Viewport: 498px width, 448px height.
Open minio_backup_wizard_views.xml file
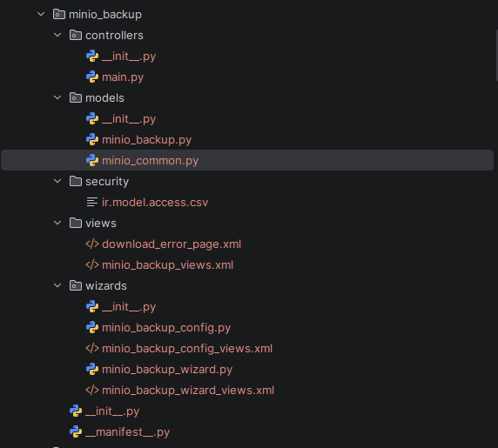pos(188,391)
